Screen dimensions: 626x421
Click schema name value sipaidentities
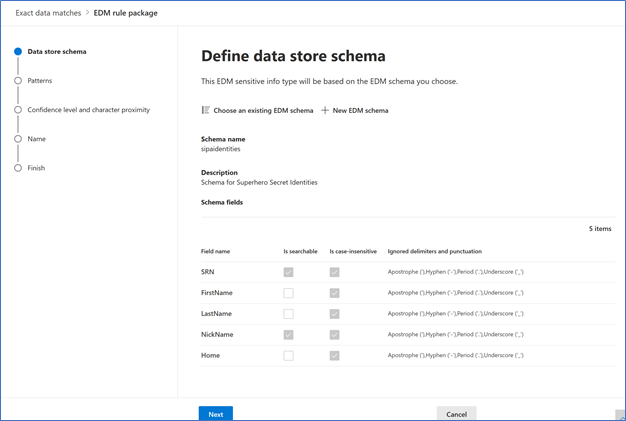220,149
